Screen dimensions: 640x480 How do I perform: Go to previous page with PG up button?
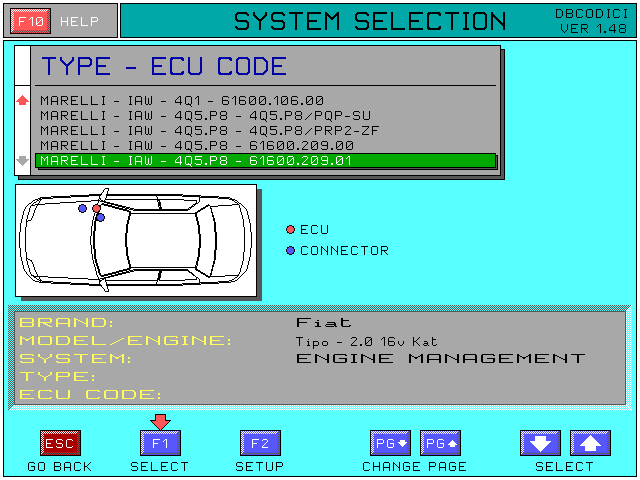pos(440,443)
